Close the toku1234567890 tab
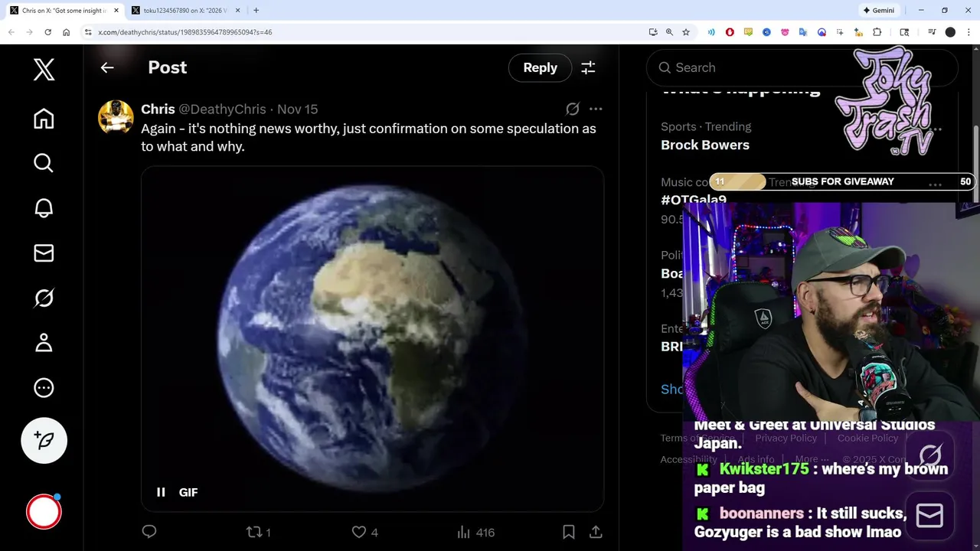This screenshot has height=551, width=980. 237,10
